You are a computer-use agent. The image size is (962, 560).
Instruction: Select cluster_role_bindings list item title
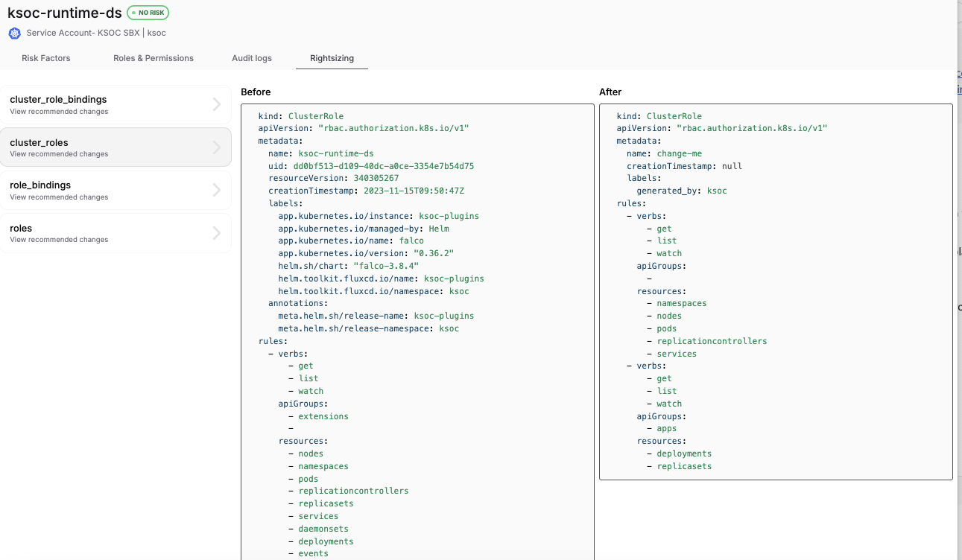click(x=58, y=99)
